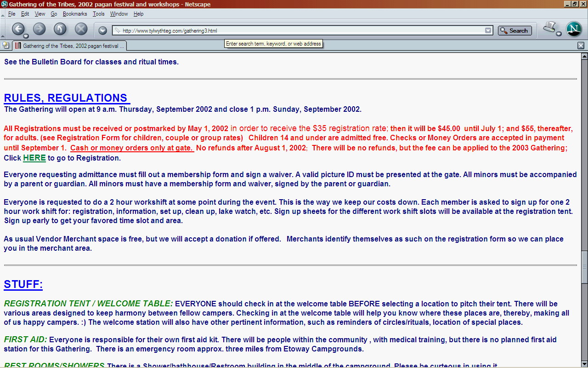
Task: Click the page icon beside the URL
Action: tap(118, 31)
